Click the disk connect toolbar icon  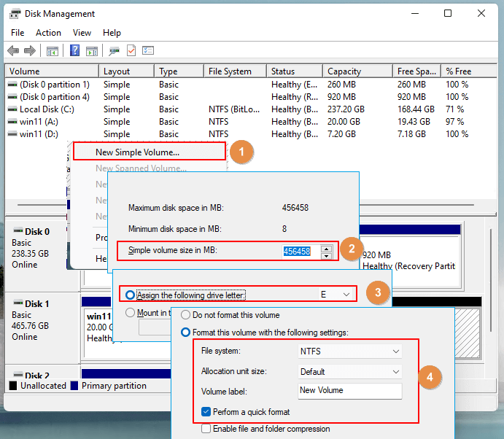(114, 51)
